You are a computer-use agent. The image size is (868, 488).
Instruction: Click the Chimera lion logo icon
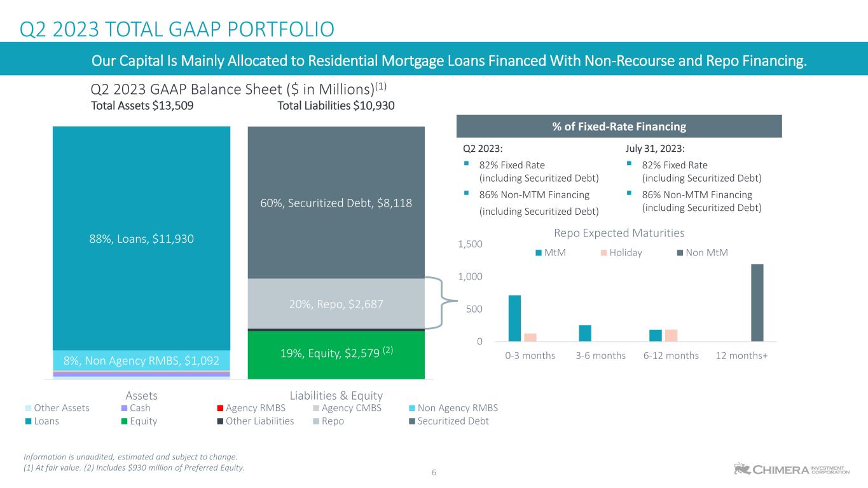pyautogui.click(x=740, y=469)
